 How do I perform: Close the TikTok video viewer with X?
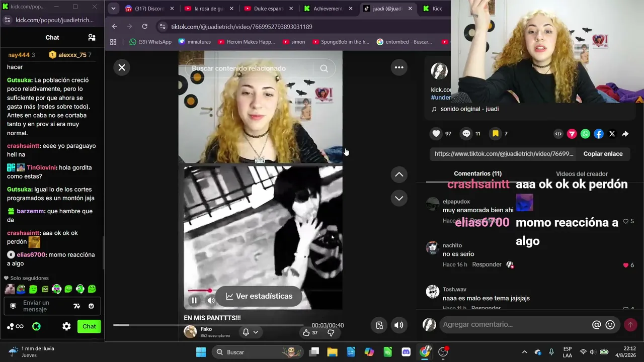[122, 67]
